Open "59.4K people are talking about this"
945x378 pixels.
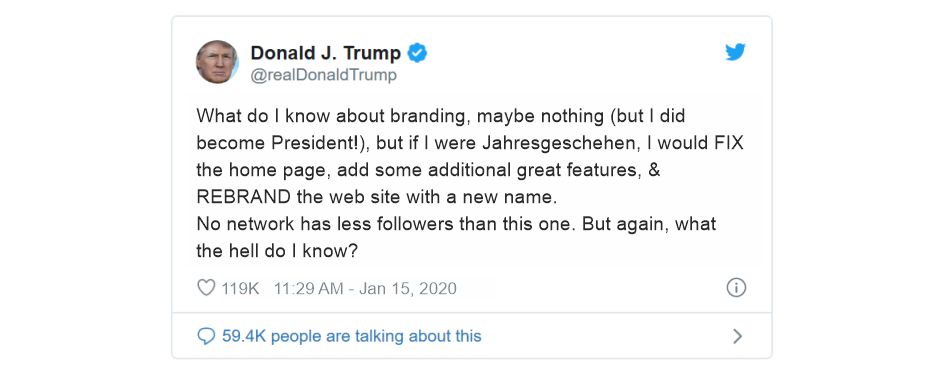pos(351,336)
